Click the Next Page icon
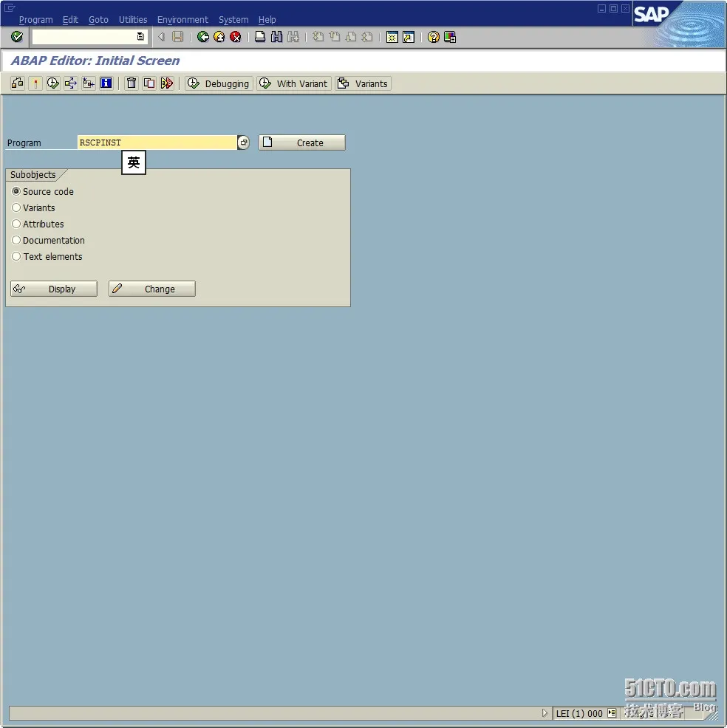The image size is (727, 728). pos(351,37)
